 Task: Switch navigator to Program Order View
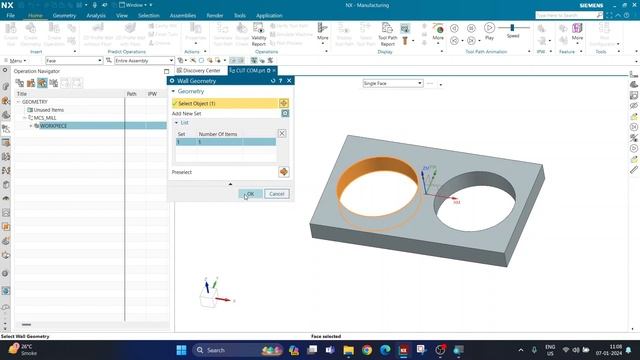click(20, 83)
